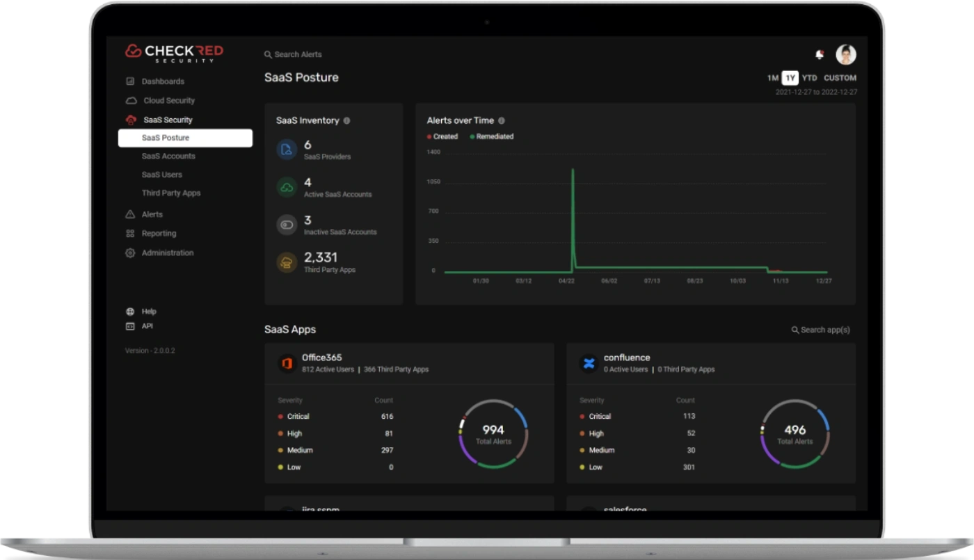
Task: Click the SaaS Inventory info icon
Action: 346,120
